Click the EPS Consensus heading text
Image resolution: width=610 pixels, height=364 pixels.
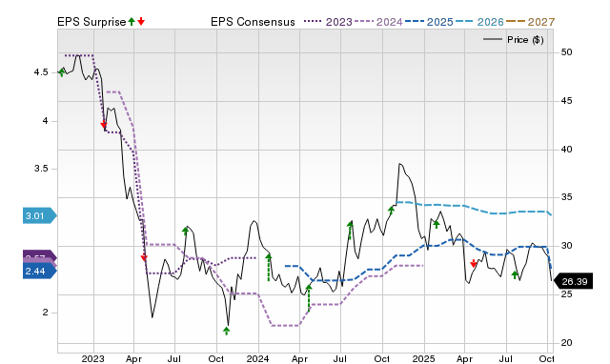click(253, 22)
